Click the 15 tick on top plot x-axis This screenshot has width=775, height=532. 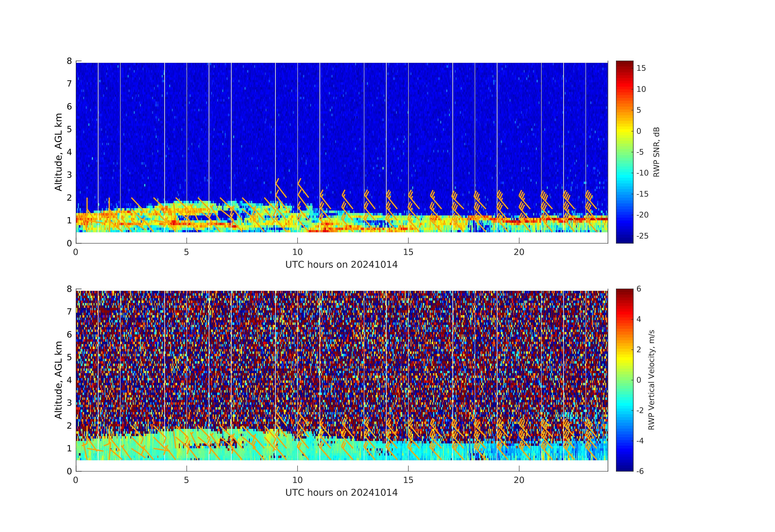tap(408, 252)
